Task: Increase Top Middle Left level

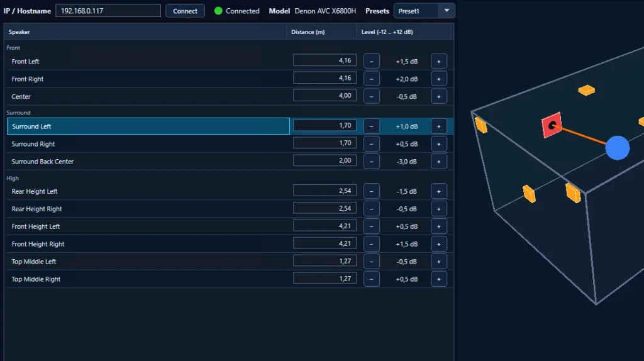Action: (x=438, y=262)
